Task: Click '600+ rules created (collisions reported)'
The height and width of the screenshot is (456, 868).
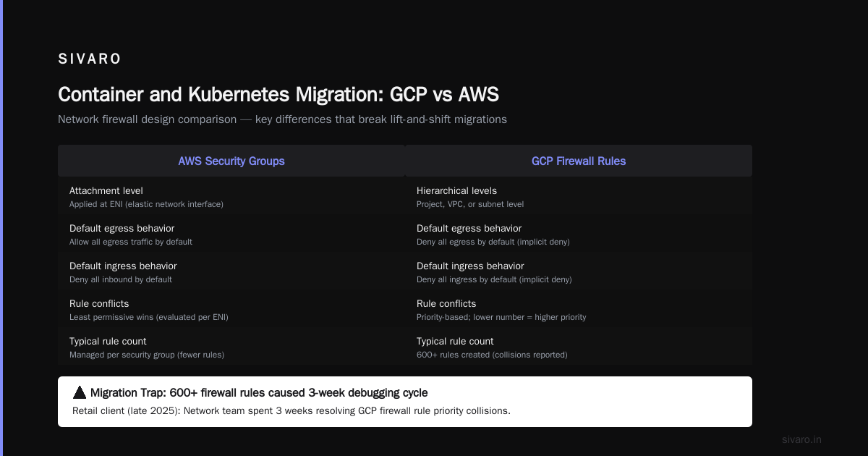Action: pyautogui.click(x=492, y=355)
